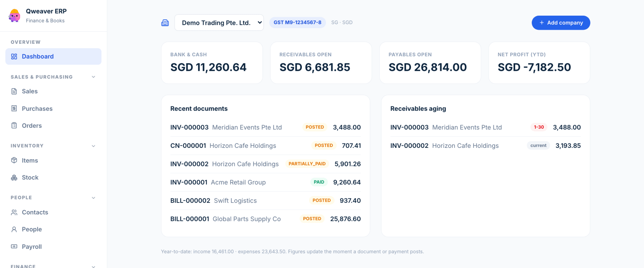Click the Add company button
The image size is (644, 268).
point(561,23)
